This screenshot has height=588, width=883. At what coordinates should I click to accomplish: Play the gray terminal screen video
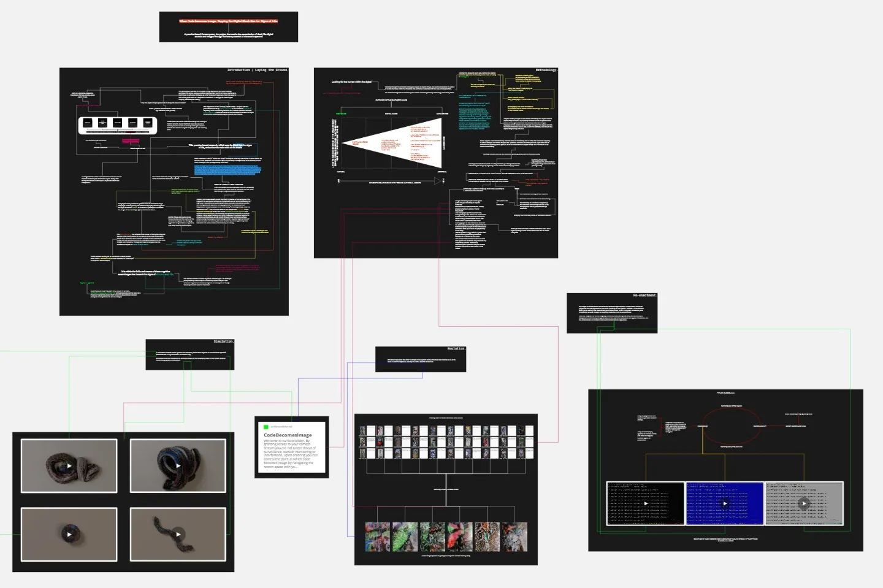(x=804, y=503)
